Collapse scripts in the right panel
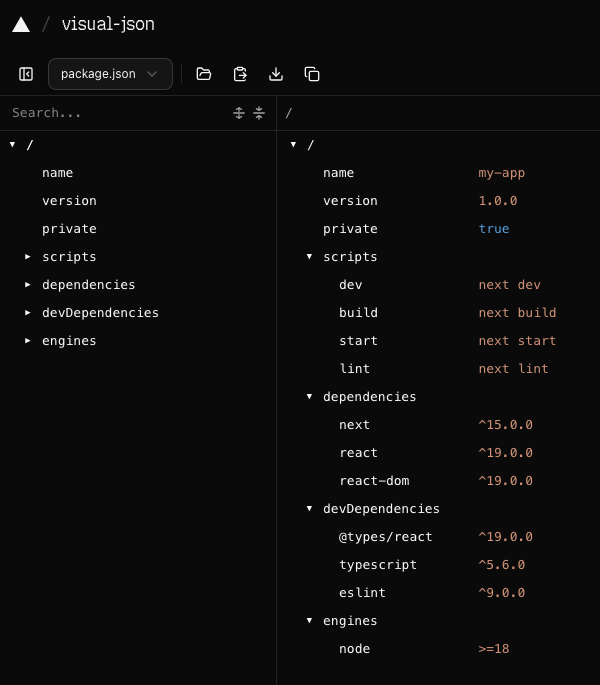The width and height of the screenshot is (600, 685). coord(309,256)
